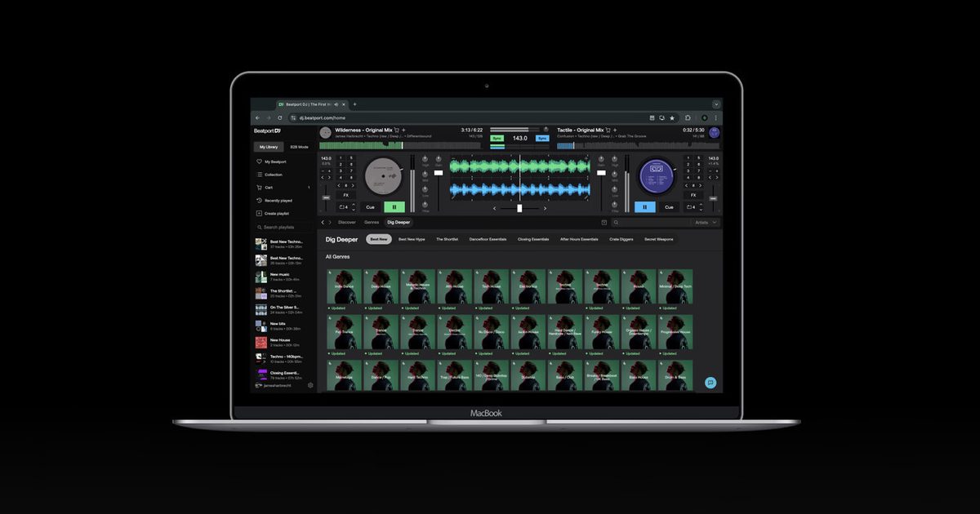The height and width of the screenshot is (514, 980).
Task: Click the back chevron near Discover tab
Action: 323,222
